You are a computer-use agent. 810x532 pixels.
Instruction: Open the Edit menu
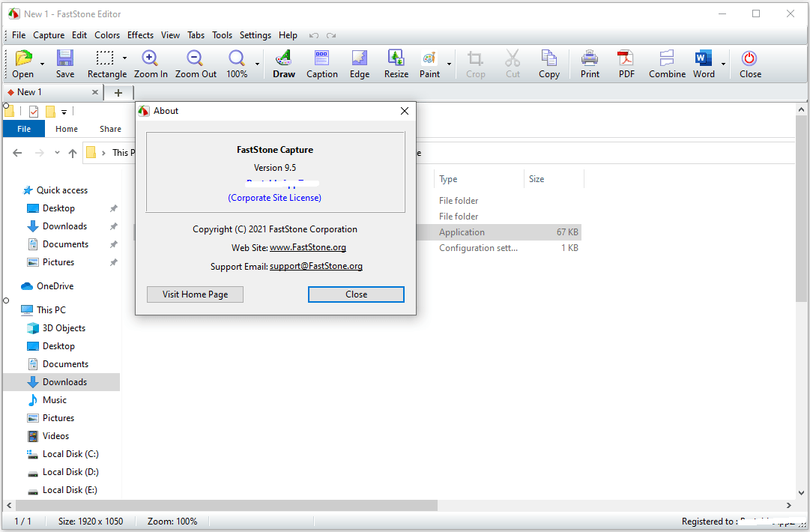click(x=79, y=35)
